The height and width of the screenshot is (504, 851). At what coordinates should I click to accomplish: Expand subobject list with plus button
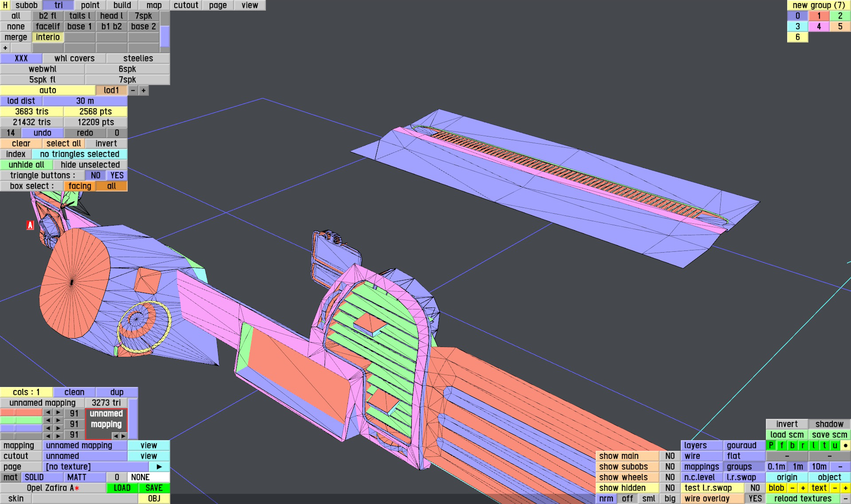click(5, 48)
